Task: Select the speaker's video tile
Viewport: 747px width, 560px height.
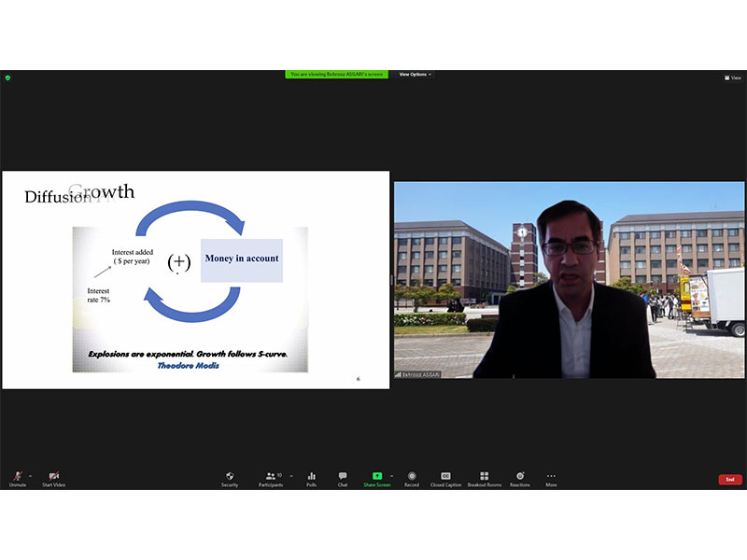Action: [570, 280]
